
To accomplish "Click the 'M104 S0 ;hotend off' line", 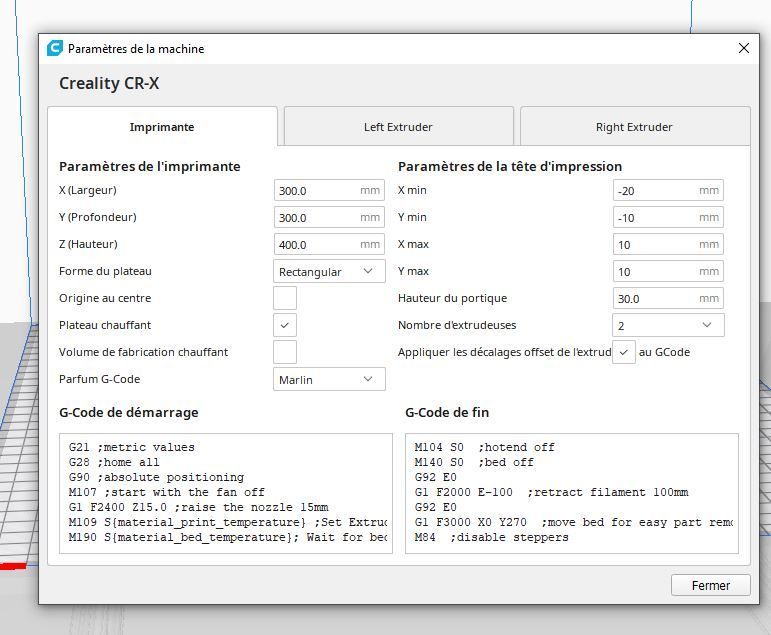I will tap(484, 447).
